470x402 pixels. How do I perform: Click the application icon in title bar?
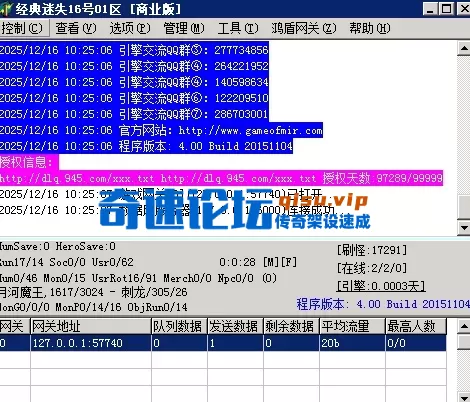click(6, 9)
